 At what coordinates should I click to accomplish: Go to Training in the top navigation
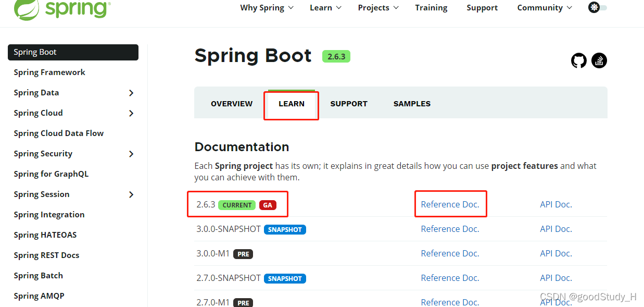tap(431, 8)
